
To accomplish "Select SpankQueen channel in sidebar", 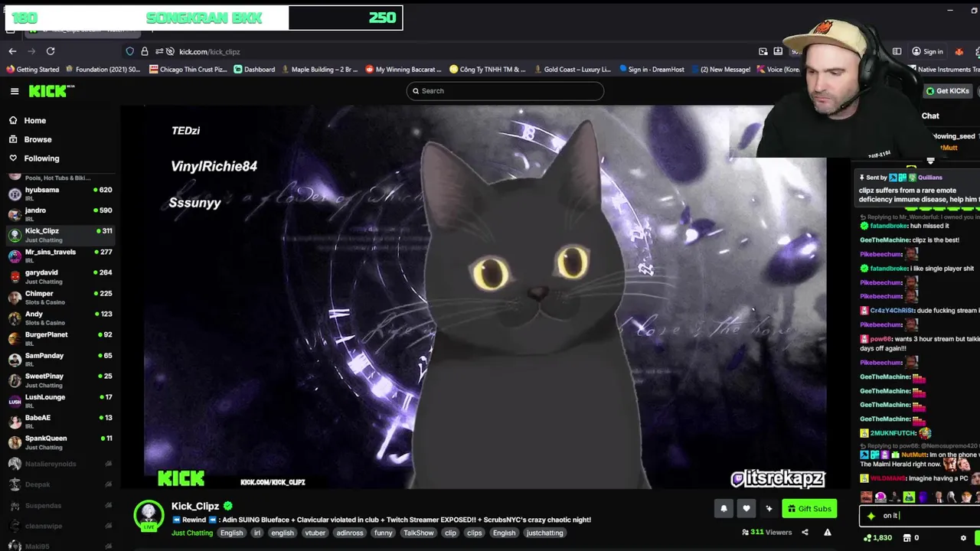I will (61, 442).
